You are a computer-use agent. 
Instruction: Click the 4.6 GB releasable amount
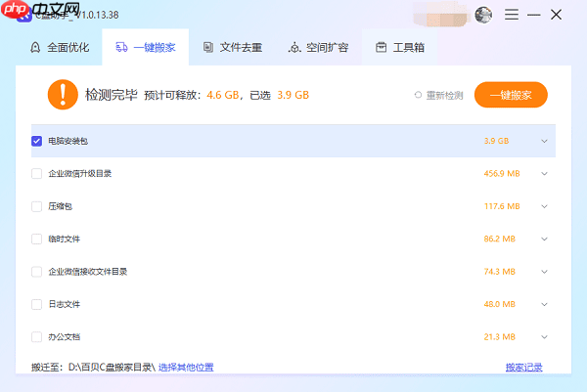coord(223,95)
